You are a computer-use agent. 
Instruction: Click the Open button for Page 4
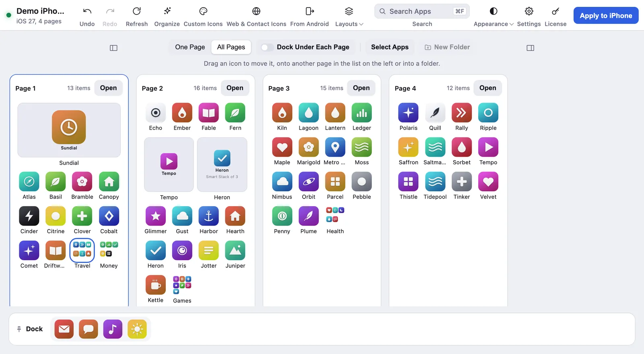(x=487, y=88)
